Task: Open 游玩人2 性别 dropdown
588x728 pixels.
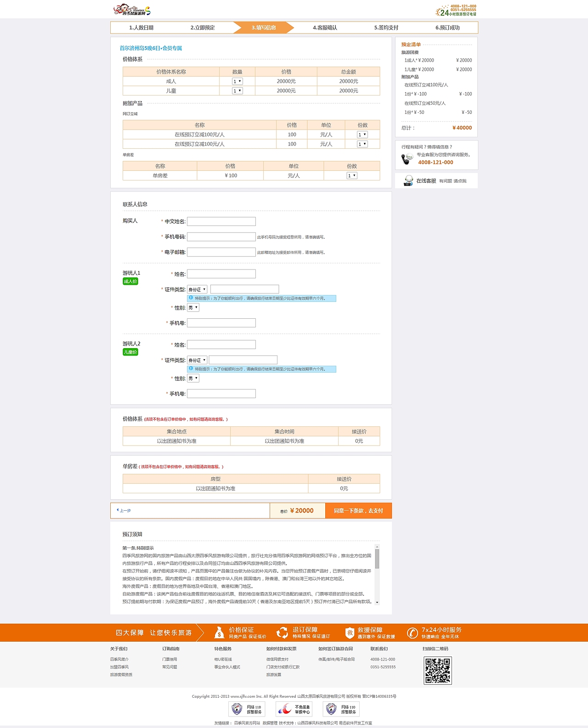Action: click(x=193, y=378)
